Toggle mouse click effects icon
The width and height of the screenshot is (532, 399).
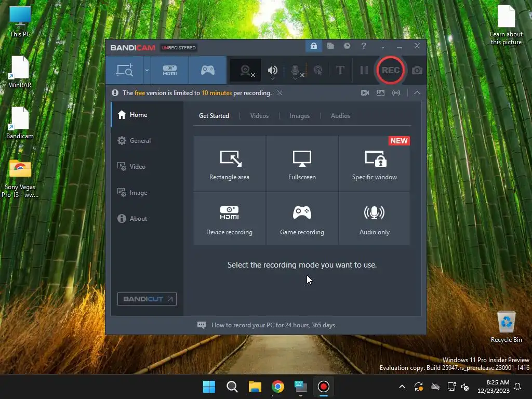(x=318, y=70)
